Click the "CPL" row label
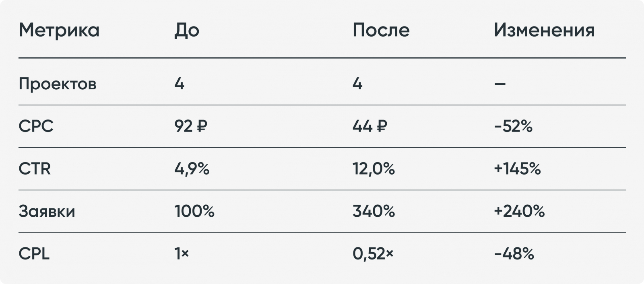644x284 pixels. [x=34, y=254]
